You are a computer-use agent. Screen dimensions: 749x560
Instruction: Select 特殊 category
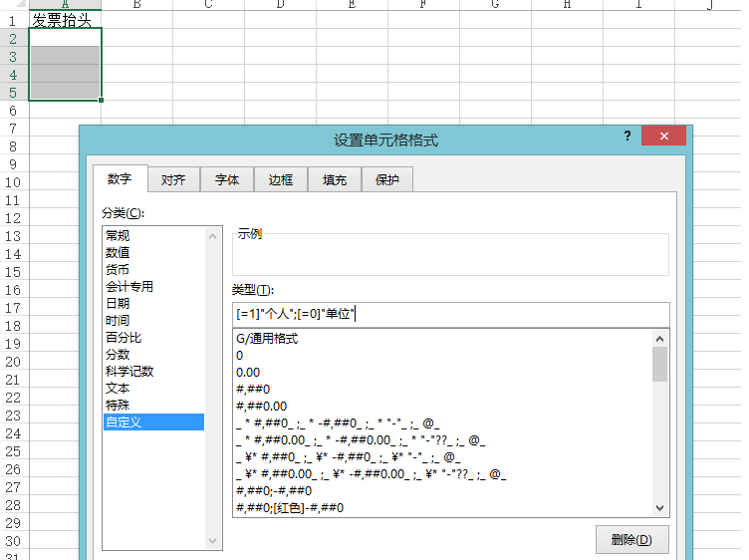[153, 406]
